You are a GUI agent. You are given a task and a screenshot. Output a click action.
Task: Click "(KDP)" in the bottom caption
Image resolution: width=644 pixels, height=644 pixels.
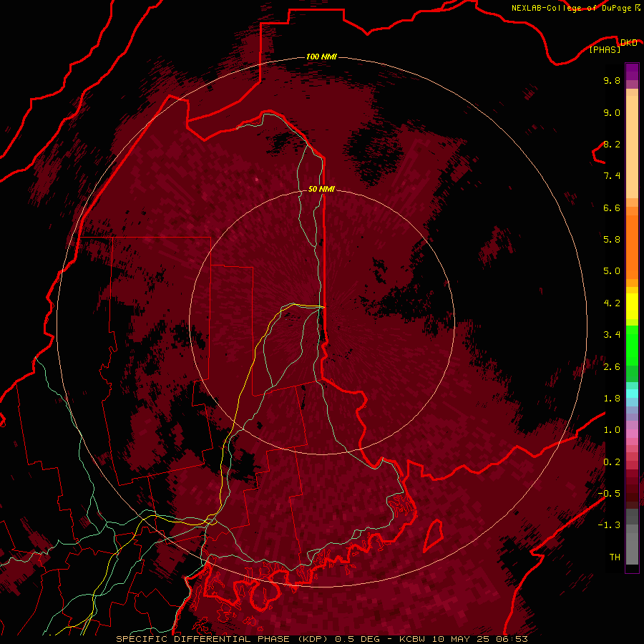313,639
